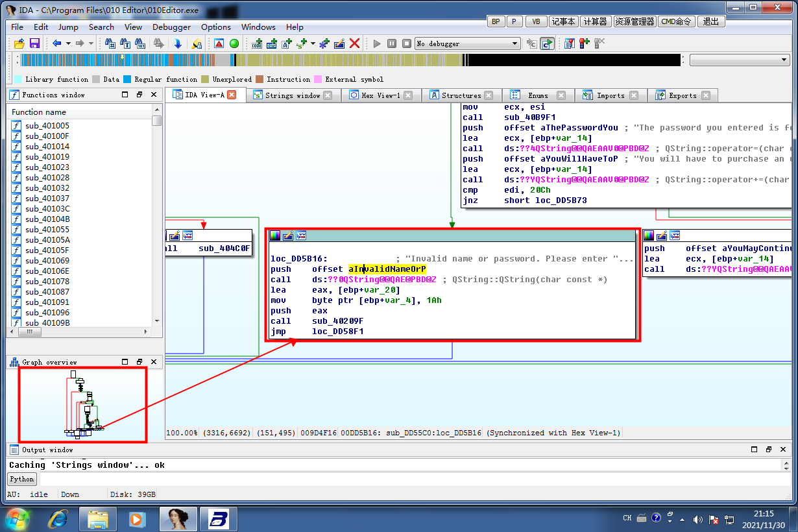Screen dimensions: 798x532
Task: Click the blue down arrow toolbar icon
Action: pyautogui.click(x=178, y=43)
